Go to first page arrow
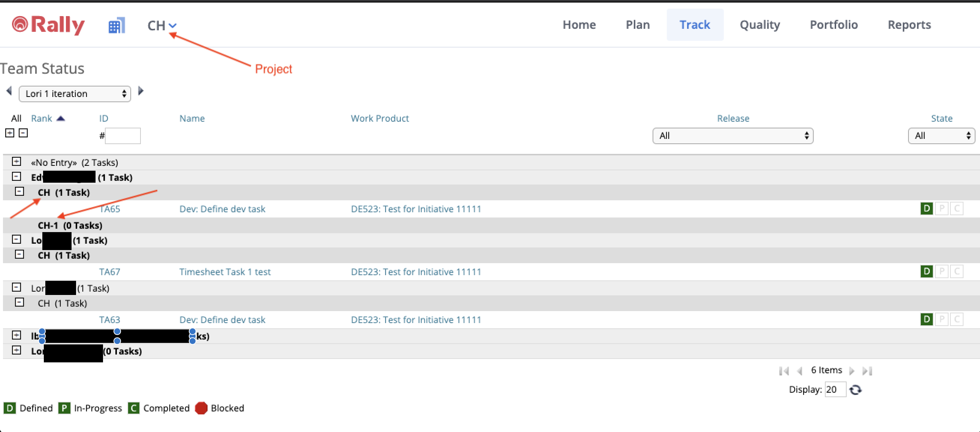This screenshot has height=432, width=980. tap(784, 370)
